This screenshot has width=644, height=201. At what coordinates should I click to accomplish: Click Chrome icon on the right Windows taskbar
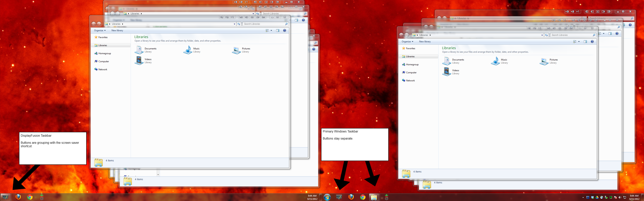coord(362,197)
